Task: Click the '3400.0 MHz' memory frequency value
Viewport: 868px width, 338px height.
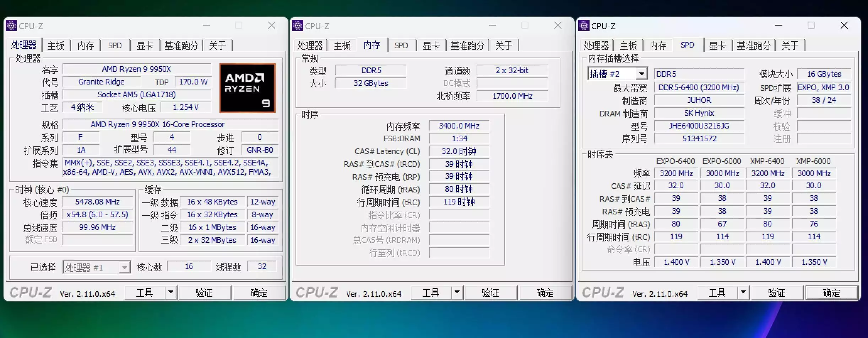Action: tap(459, 126)
